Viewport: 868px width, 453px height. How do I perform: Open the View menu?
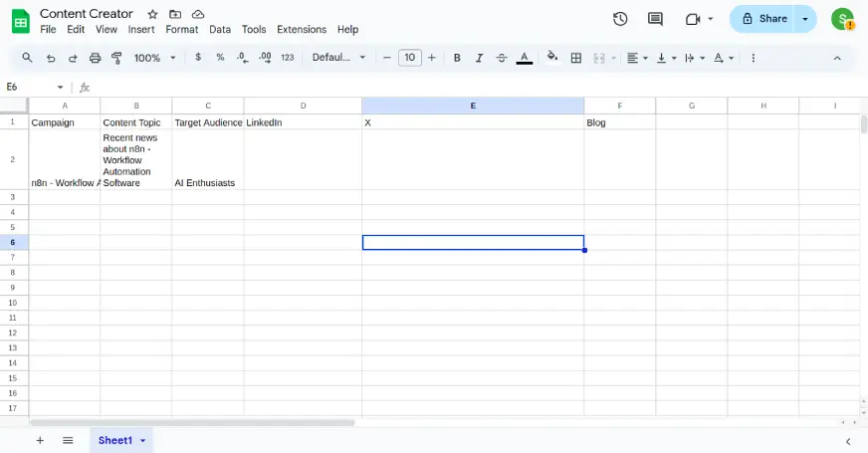(x=107, y=29)
